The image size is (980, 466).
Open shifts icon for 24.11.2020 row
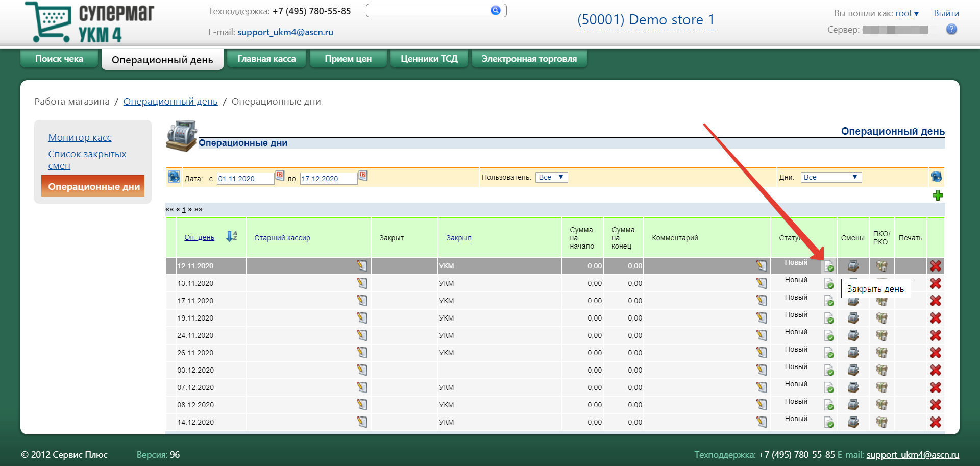point(853,335)
